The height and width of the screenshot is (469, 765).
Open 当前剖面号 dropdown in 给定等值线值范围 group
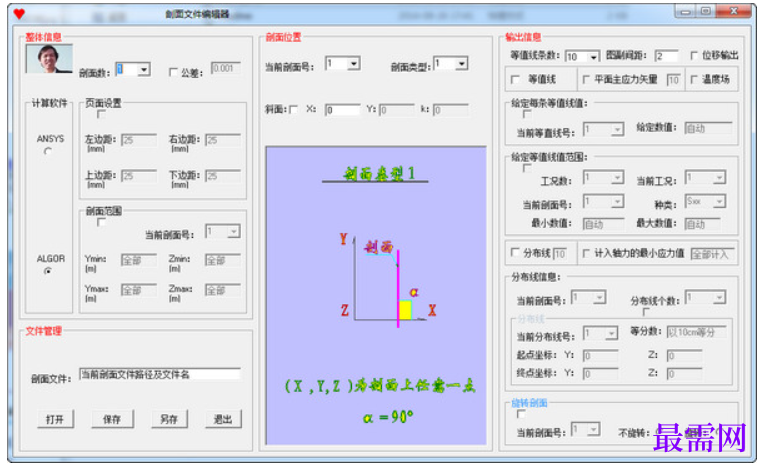[618, 201]
